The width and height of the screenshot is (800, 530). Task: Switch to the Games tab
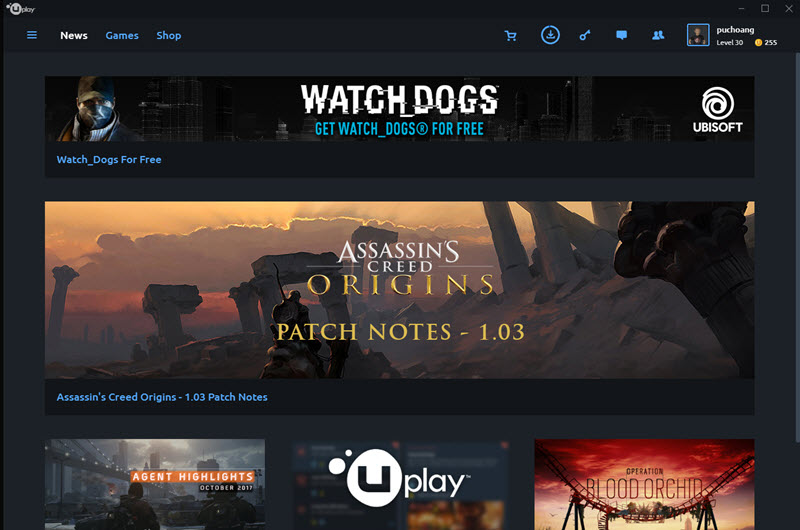pyautogui.click(x=122, y=35)
